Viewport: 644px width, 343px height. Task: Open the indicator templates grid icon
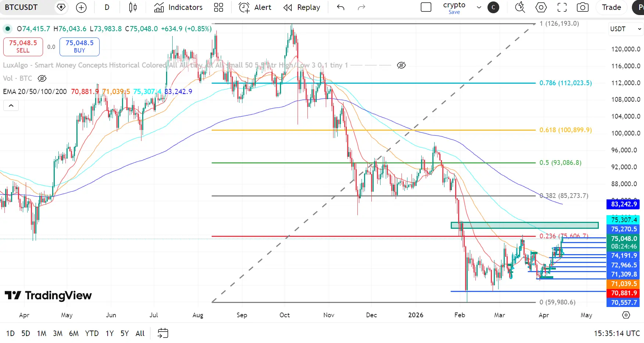pos(219,7)
